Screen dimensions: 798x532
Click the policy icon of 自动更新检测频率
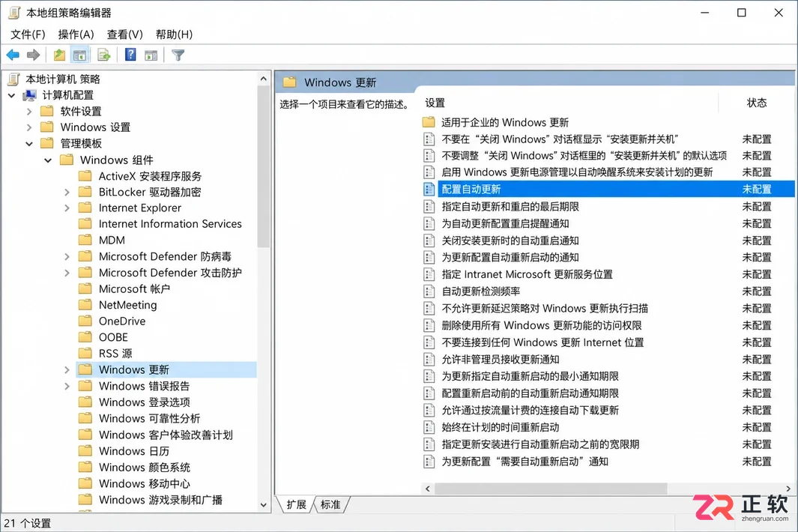coord(429,291)
